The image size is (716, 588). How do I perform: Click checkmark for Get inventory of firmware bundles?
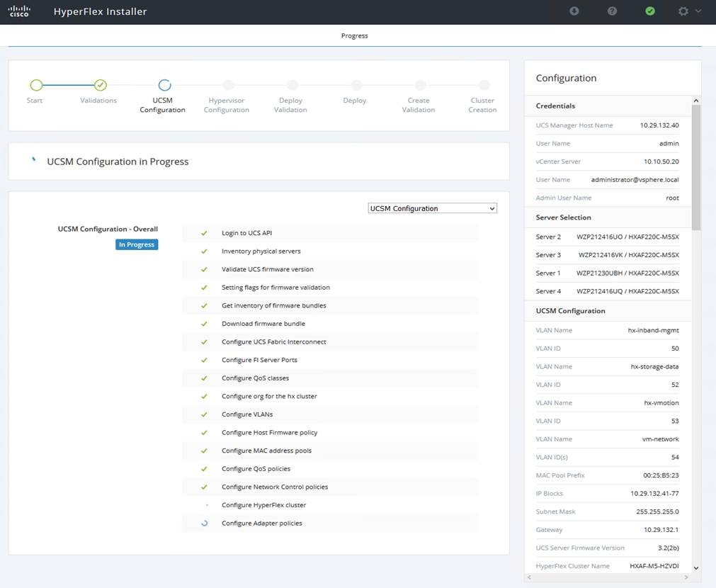point(204,305)
